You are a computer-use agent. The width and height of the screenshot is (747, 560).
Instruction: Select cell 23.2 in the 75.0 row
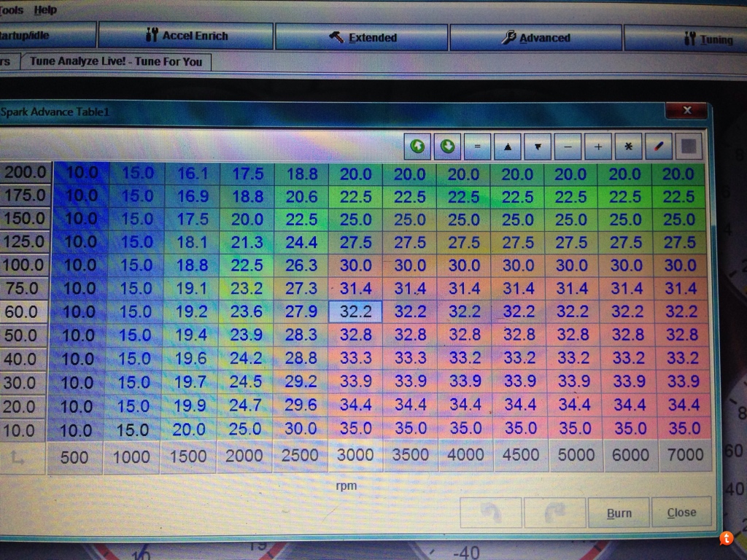pyautogui.click(x=247, y=289)
